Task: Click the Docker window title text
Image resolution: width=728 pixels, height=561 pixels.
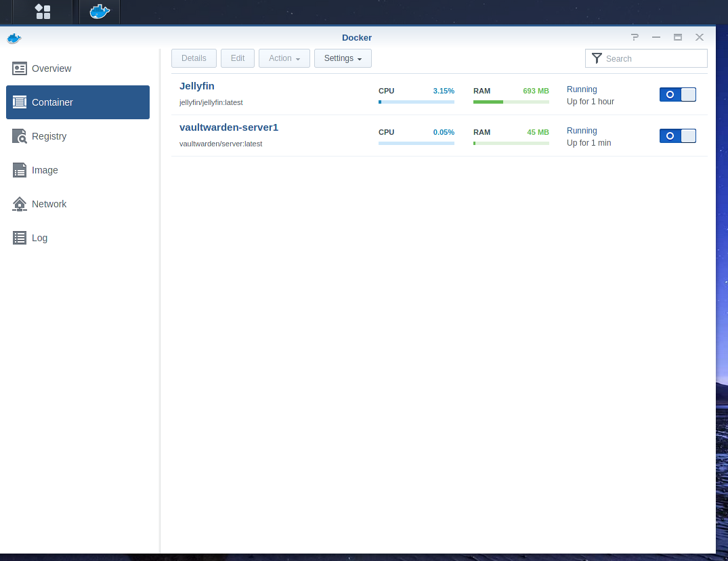Action: (x=357, y=38)
